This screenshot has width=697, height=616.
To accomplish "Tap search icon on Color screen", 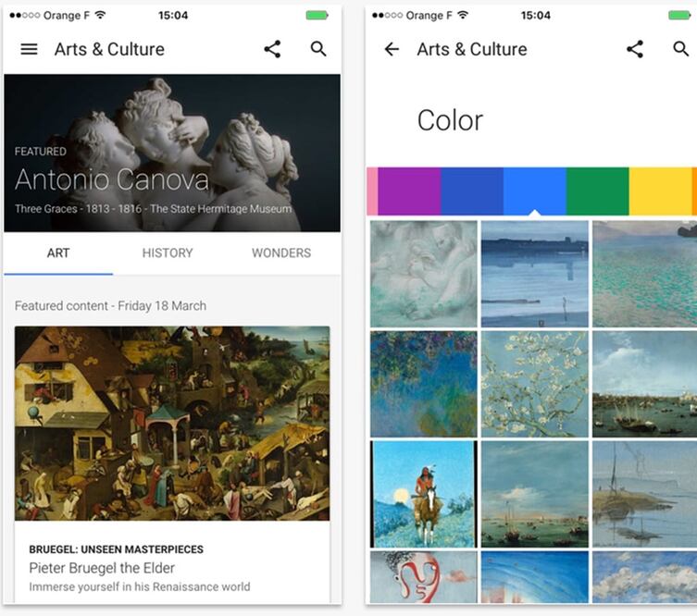I will coord(681,49).
